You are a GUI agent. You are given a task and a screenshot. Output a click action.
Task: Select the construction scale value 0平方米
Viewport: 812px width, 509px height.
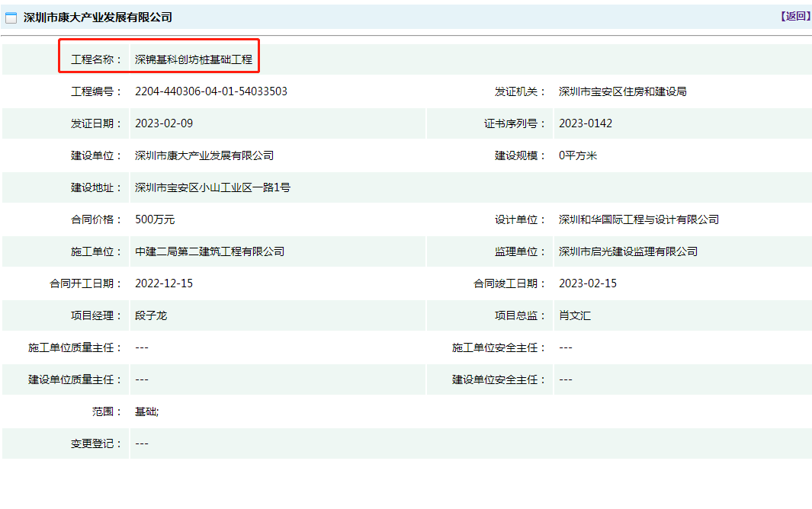pos(578,155)
